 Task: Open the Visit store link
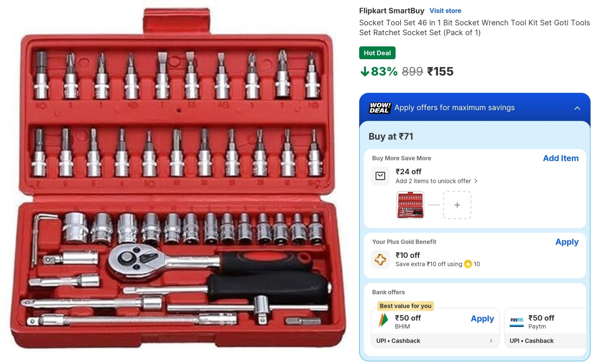(x=445, y=11)
